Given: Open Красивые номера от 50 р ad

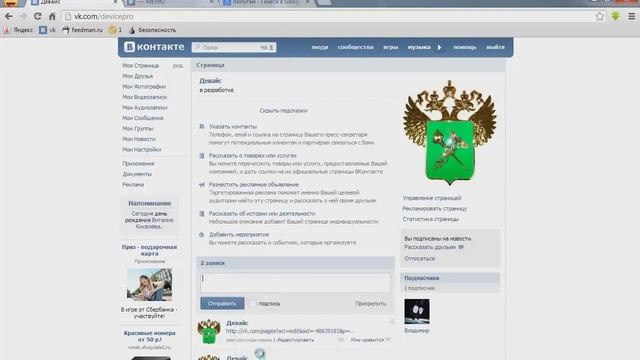Looking at the screenshot, I should point(149,336).
